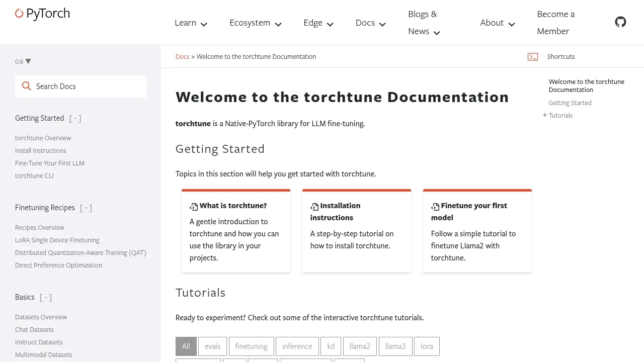The width and height of the screenshot is (644, 362).
Task: Click the Shortcuts terminal icon
Action: pos(533,57)
